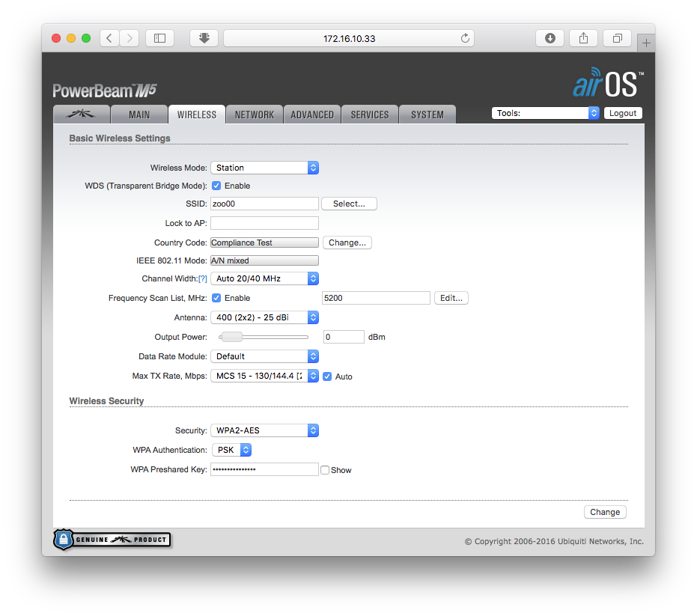Open the Tools dropdown

coord(546,113)
